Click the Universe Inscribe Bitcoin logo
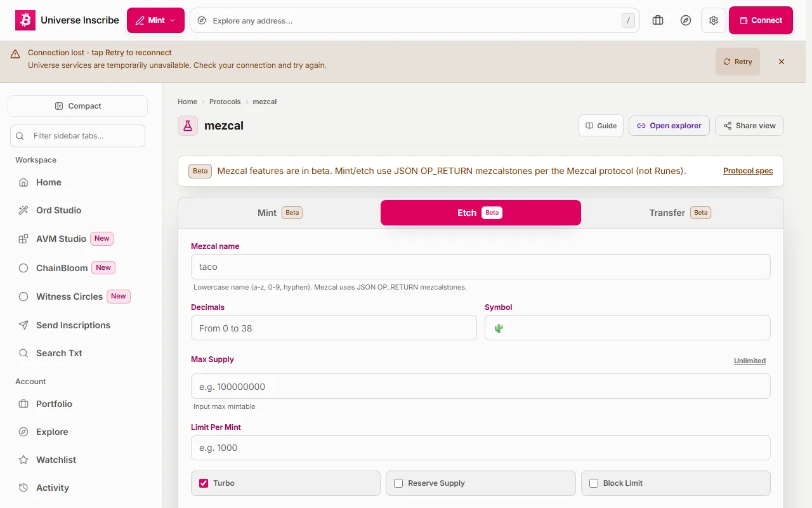Viewport: 812px width, 508px height. 25,20
